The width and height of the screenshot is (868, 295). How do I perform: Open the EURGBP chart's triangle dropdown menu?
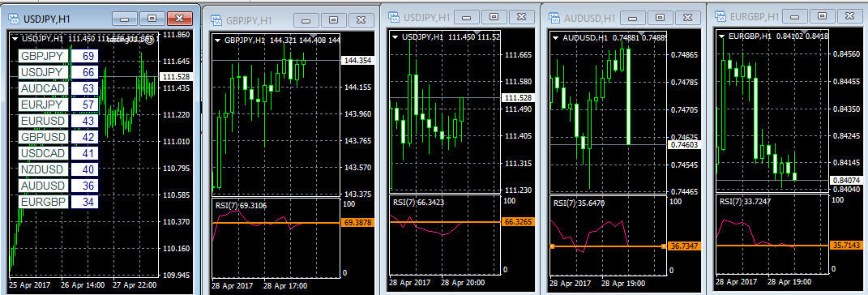click(722, 37)
